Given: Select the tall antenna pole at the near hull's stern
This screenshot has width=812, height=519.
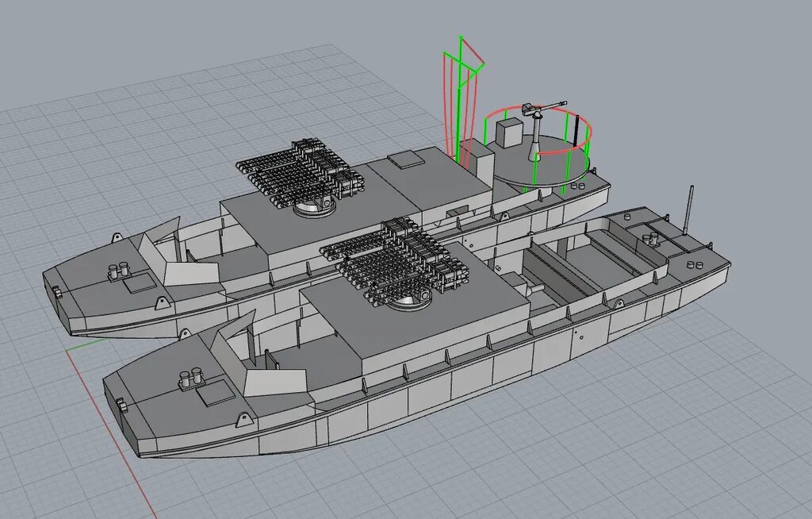Looking at the screenshot, I should pos(689,210).
